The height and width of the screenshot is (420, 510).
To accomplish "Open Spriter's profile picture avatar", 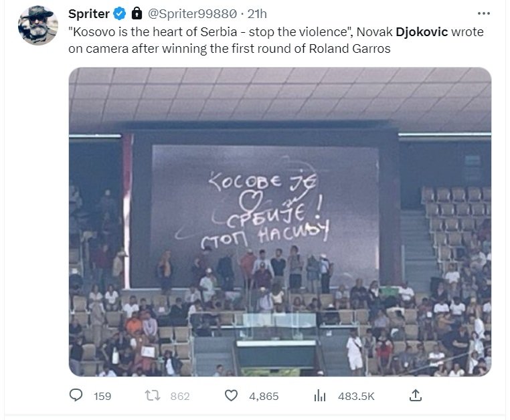I will [x=37, y=25].
